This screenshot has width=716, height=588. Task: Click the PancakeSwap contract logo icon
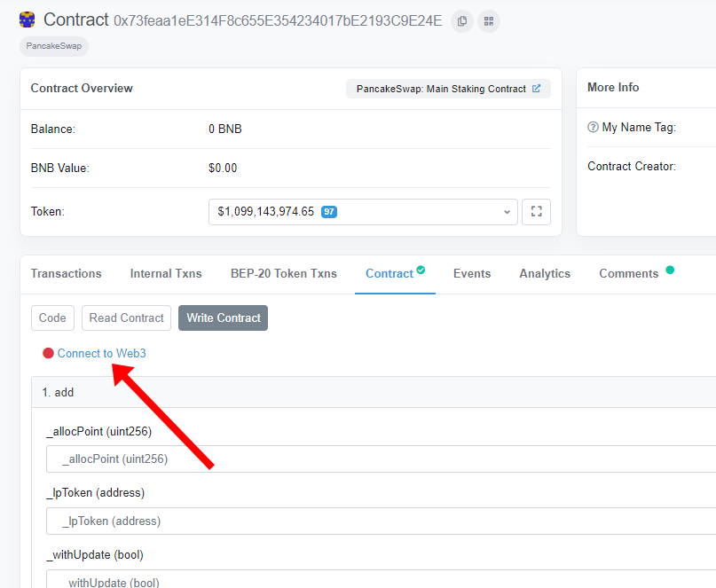27,20
